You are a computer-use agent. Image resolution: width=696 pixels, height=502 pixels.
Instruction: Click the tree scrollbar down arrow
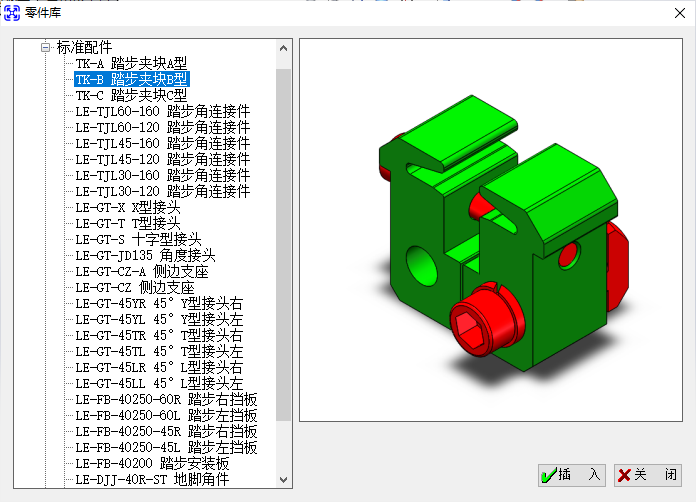pos(283,480)
